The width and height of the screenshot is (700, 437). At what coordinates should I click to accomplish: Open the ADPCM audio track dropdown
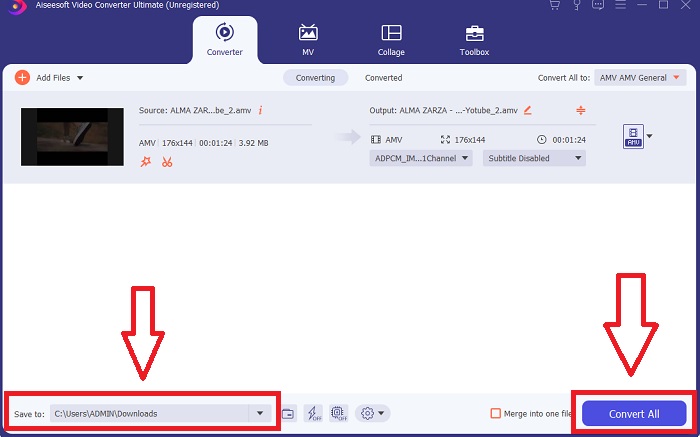421,158
